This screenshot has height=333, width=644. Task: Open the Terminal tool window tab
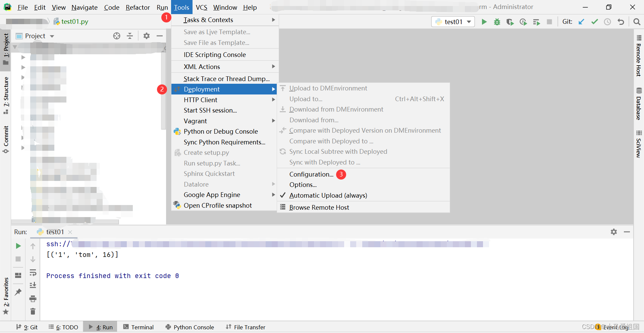[139, 327]
